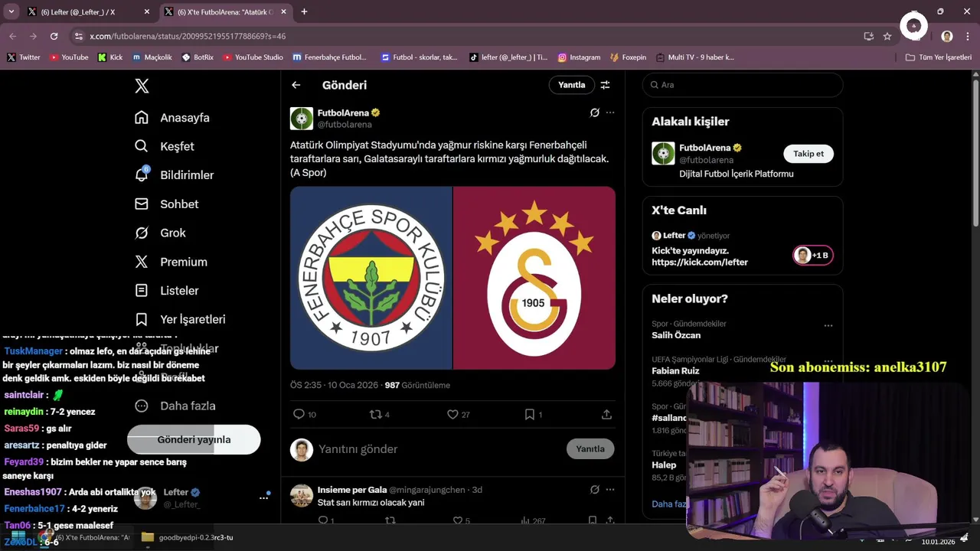Open YouTube Studio bookmark
980x551 pixels.
click(x=253, y=57)
